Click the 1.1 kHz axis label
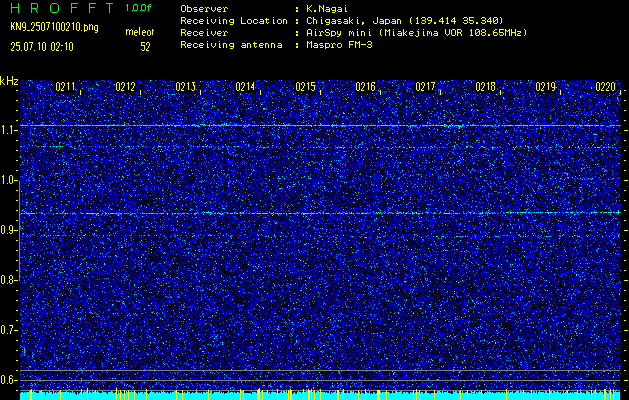The height and width of the screenshot is (400, 629). coord(8,130)
